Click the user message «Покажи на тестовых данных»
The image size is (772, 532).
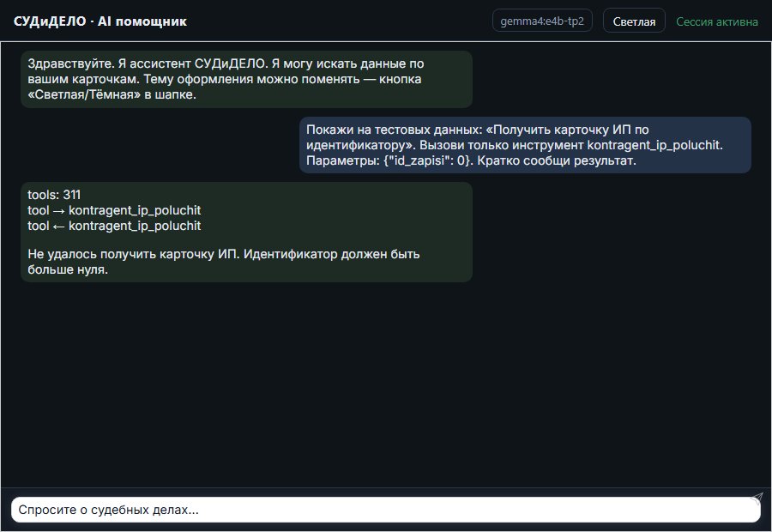pos(525,145)
